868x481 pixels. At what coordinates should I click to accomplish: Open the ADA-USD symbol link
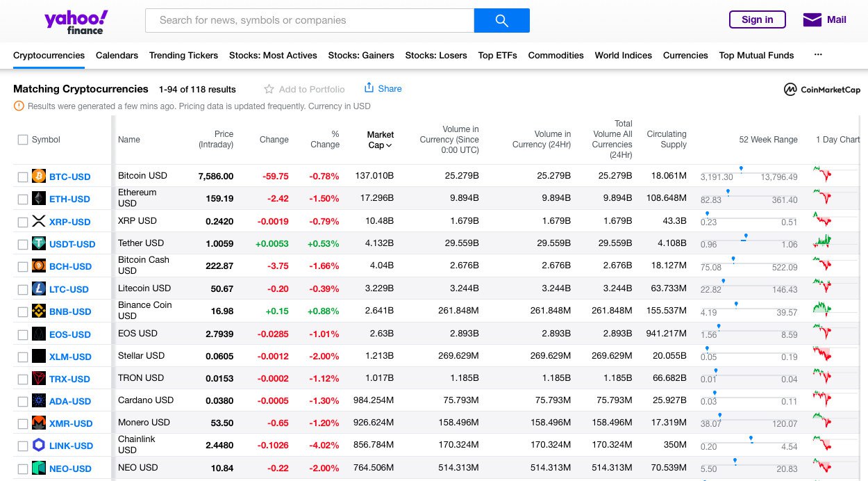(x=70, y=402)
